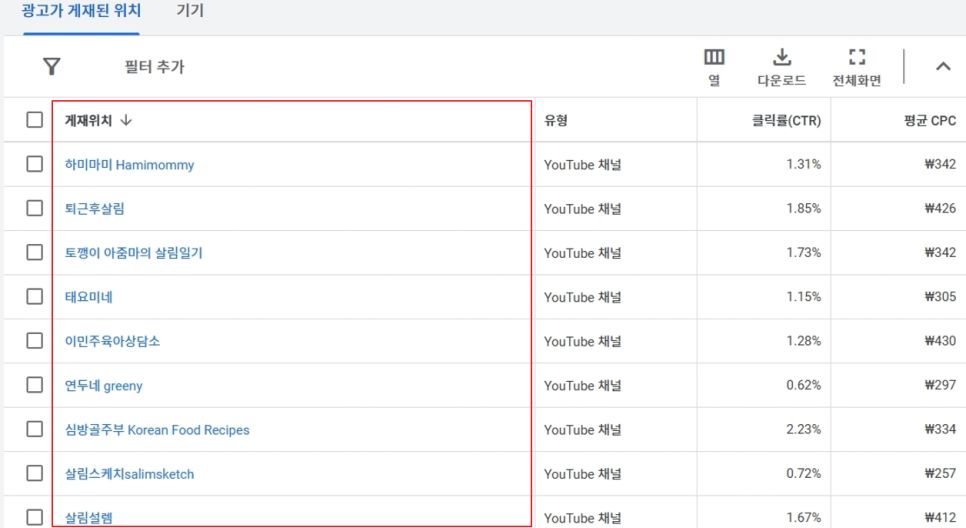Check the 살림설렘 row checkbox
Screen dimensions: 966x528
pyautogui.click(x=34, y=517)
